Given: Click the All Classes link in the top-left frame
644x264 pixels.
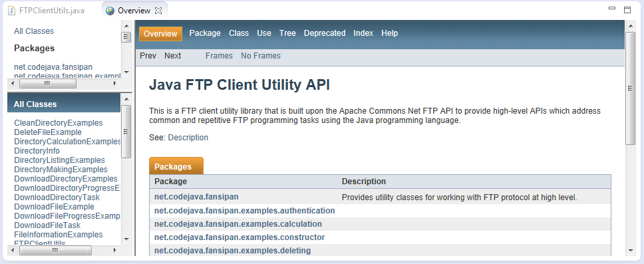Looking at the screenshot, I should [x=34, y=31].
